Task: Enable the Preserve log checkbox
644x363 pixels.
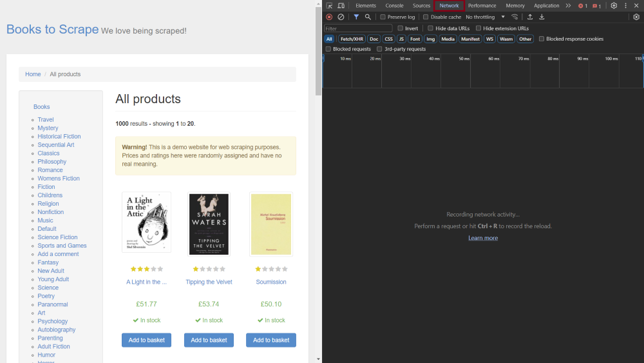Action: coord(383,17)
